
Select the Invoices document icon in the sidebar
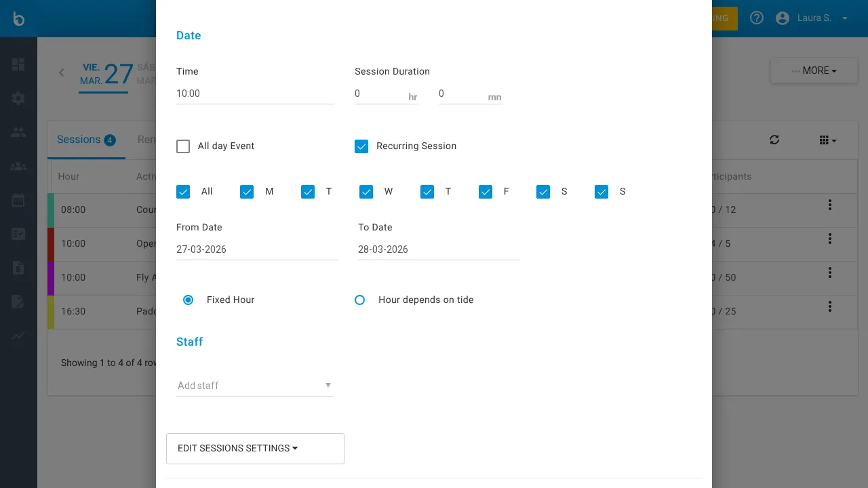18,268
